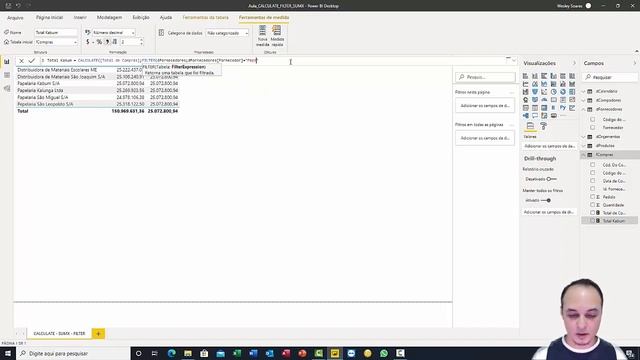Select the map visual
640x360 pixels.
click(525, 100)
